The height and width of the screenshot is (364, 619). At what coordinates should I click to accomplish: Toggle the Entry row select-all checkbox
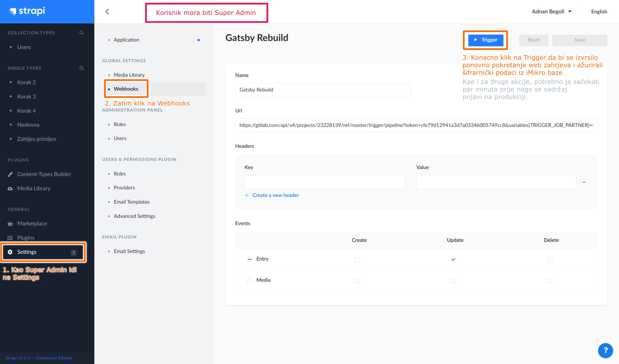coord(250,259)
